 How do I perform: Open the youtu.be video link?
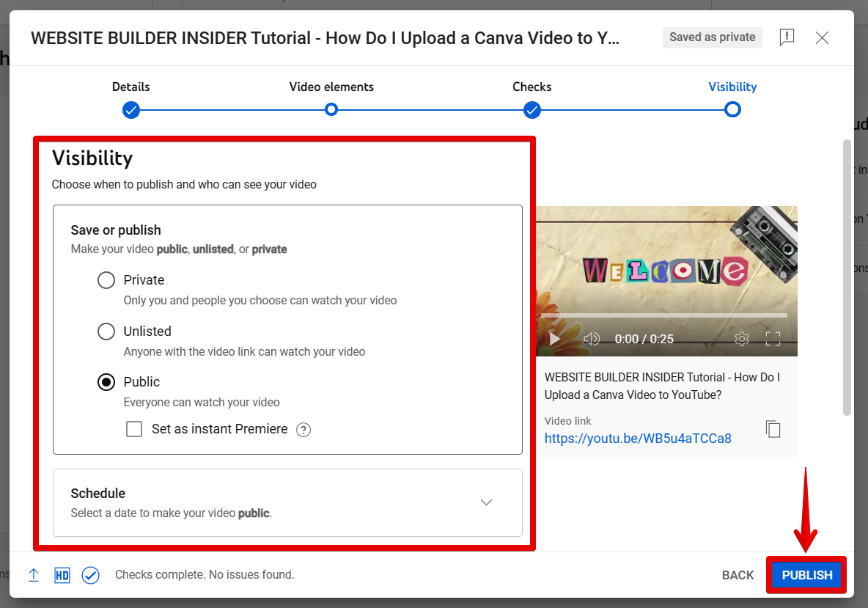click(x=638, y=439)
